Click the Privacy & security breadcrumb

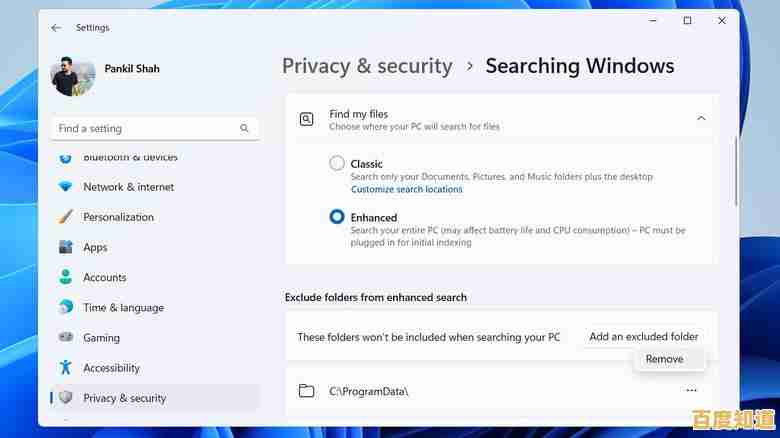click(367, 66)
